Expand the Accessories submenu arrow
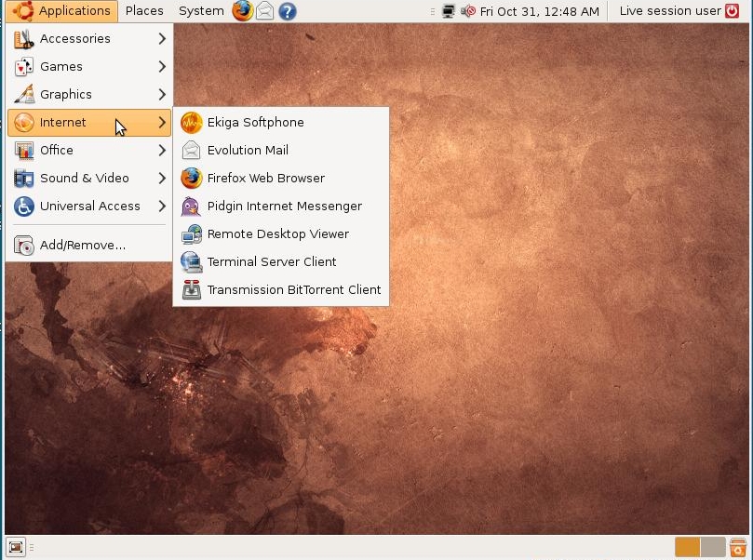Viewport: 753px width, 560px height. (162, 38)
